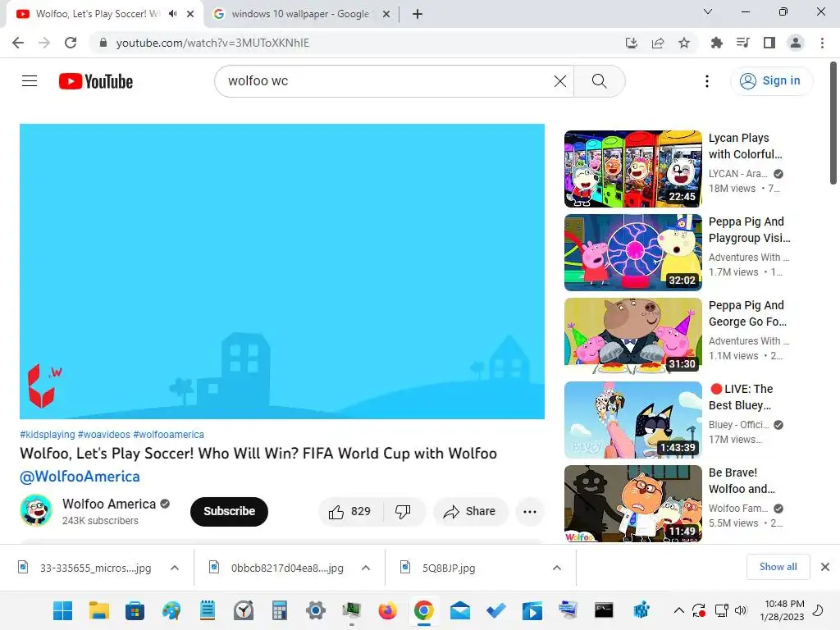Close the Wolfoo YouTube tab
The image size is (840, 630).
pyautogui.click(x=190, y=15)
